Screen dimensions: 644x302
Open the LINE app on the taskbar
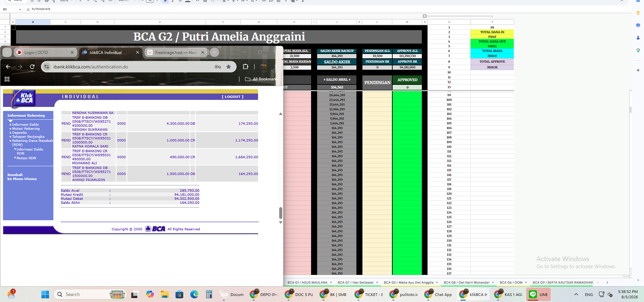[538, 295]
